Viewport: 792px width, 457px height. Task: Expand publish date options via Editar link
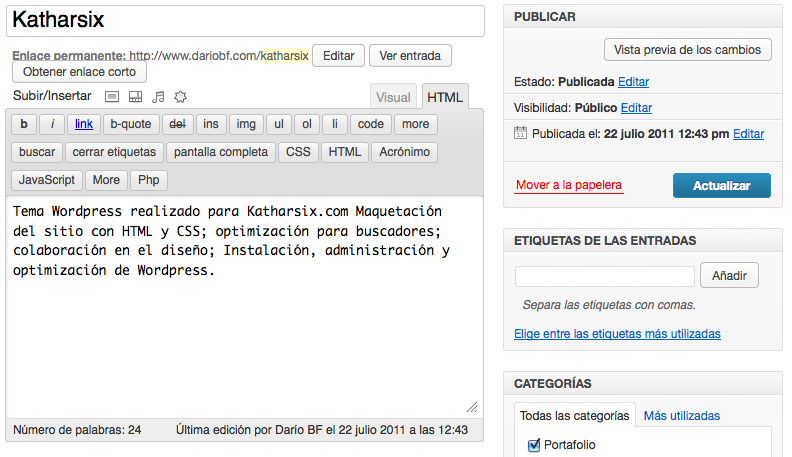pos(748,133)
